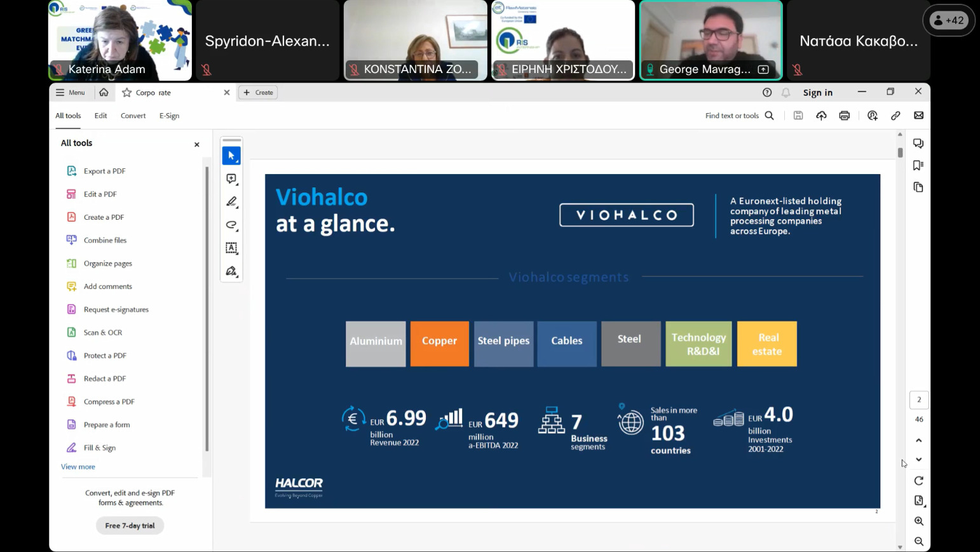The width and height of the screenshot is (980, 552).
Task: Choose the freehand Draw loop tool
Action: click(231, 225)
